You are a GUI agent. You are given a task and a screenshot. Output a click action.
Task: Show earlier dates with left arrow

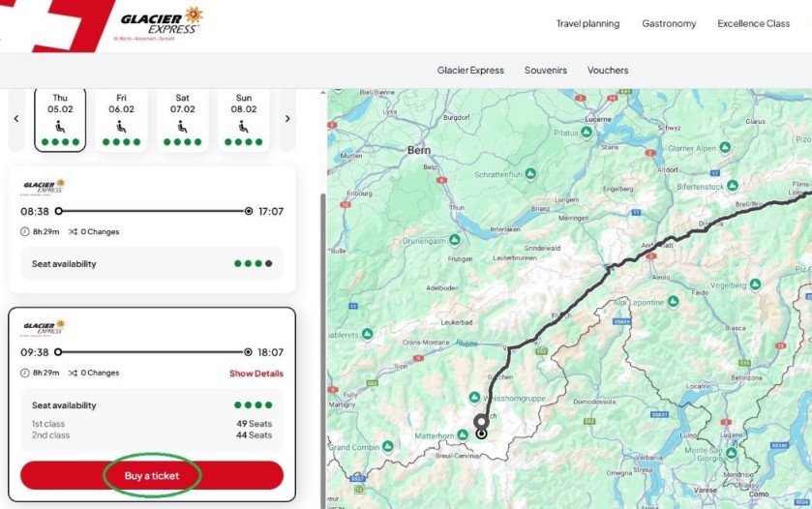[16, 119]
